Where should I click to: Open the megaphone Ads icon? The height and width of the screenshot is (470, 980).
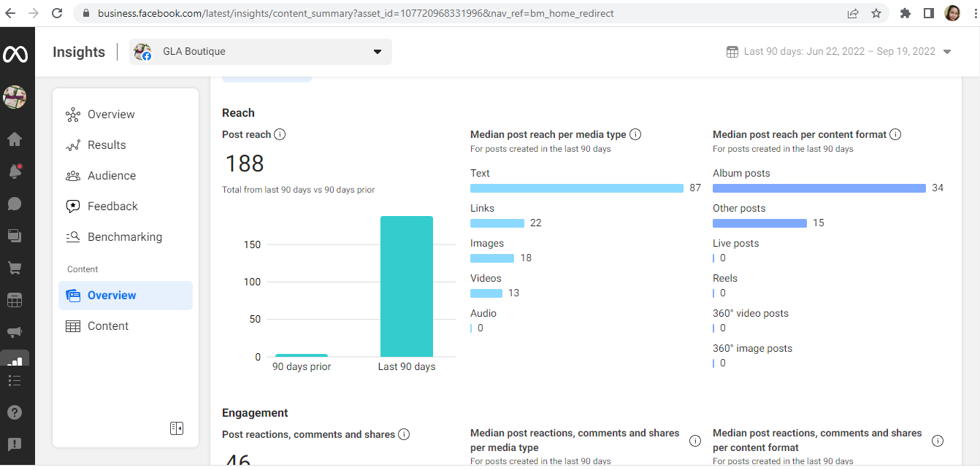[x=15, y=332]
